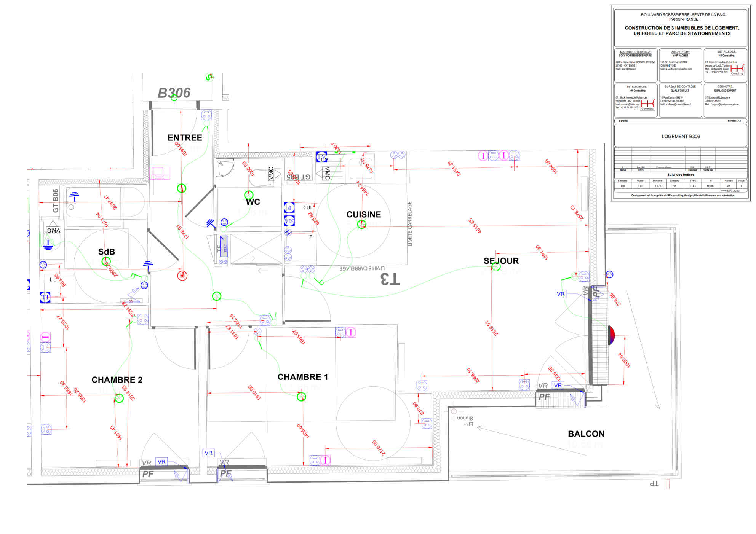
Task: Click the TE electrical panel symbol
Action: (x=223, y=246)
